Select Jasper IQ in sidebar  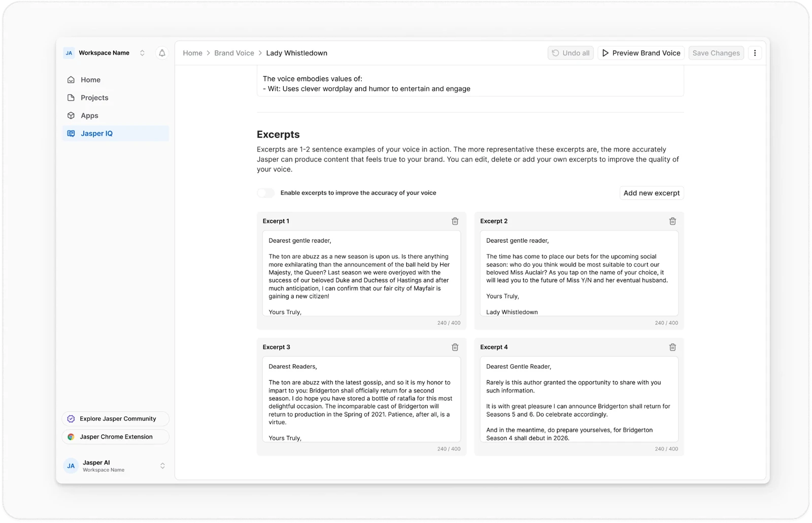click(115, 134)
